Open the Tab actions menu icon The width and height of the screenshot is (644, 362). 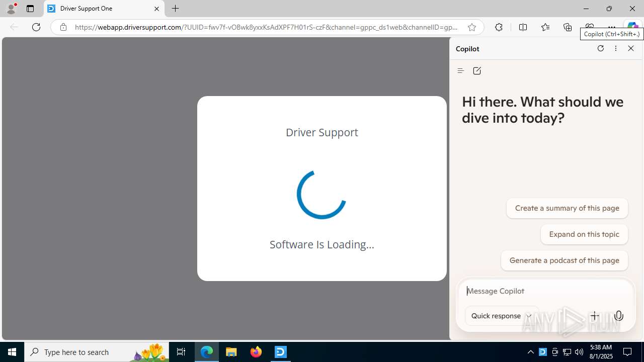pyautogui.click(x=30, y=9)
